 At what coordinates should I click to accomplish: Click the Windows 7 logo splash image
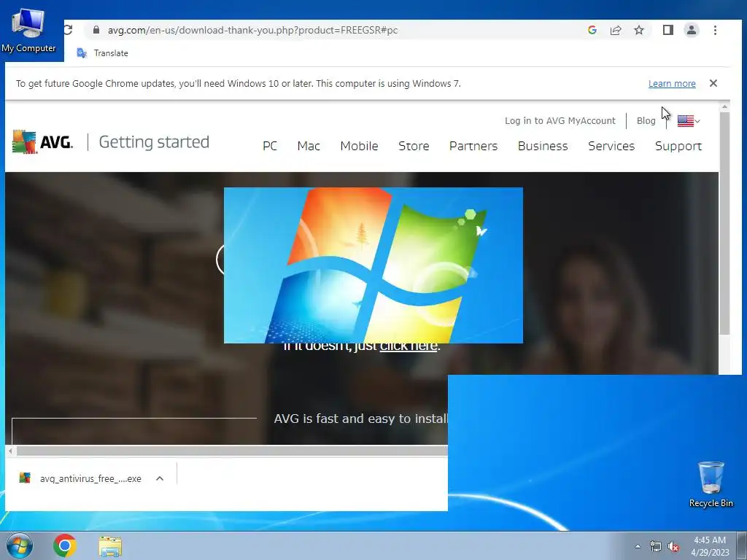373,265
